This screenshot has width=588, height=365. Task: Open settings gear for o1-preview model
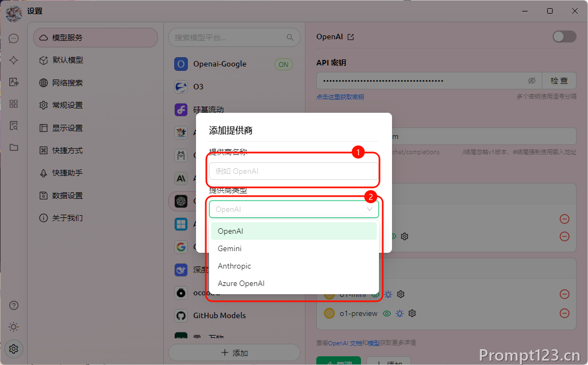click(x=412, y=313)
